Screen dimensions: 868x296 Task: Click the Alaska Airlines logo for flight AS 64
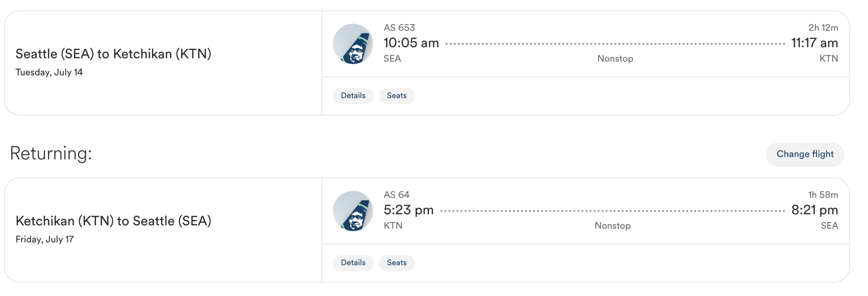[353, 211]
